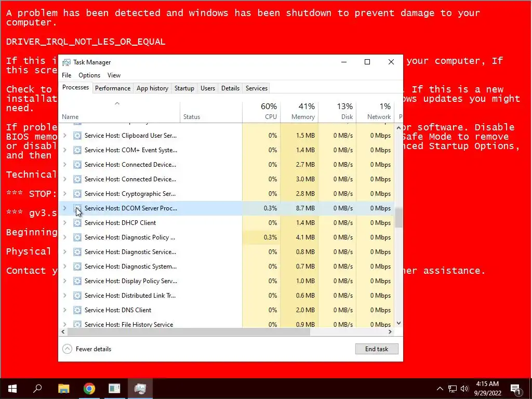Click the horizontal scroll-left arrow
532x399 pixels.
coord(63,332)
